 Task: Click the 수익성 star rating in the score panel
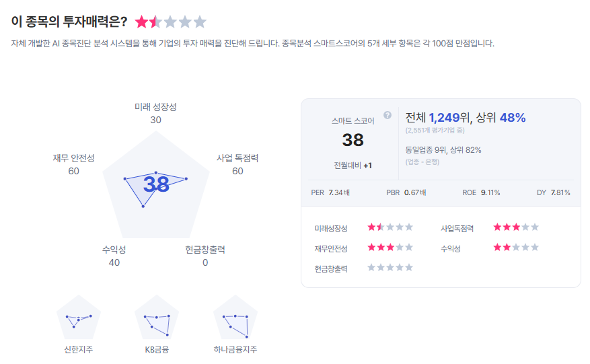(516, 248)
